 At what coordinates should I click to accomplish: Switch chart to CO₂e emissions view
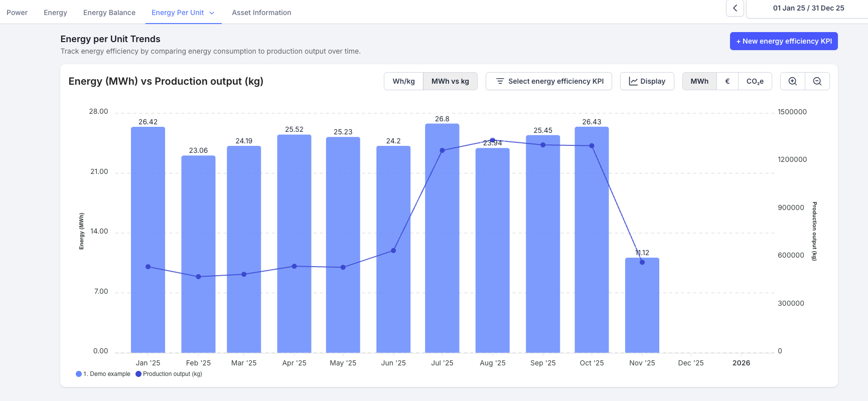click(755, 81)
